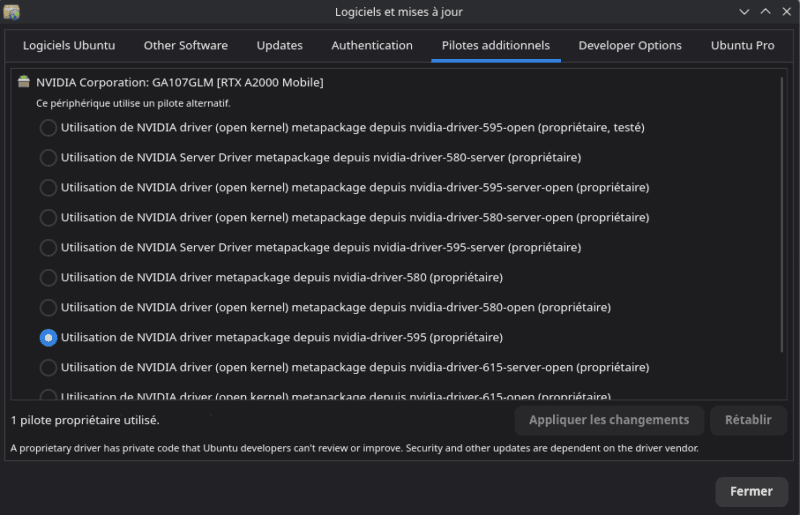Open the Ubuntu Pro tab
Image resolution: width=800 pixels, height=515 pixels.
point(742,45)
